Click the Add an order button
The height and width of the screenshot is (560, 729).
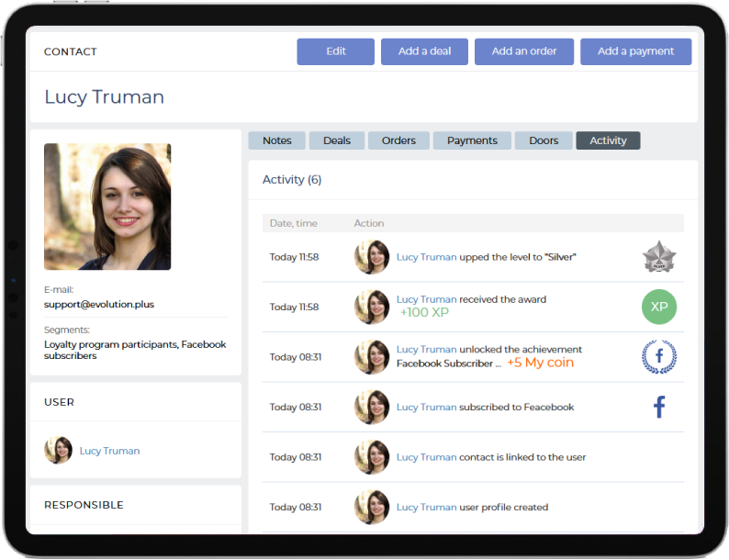[x=524, y=51]
